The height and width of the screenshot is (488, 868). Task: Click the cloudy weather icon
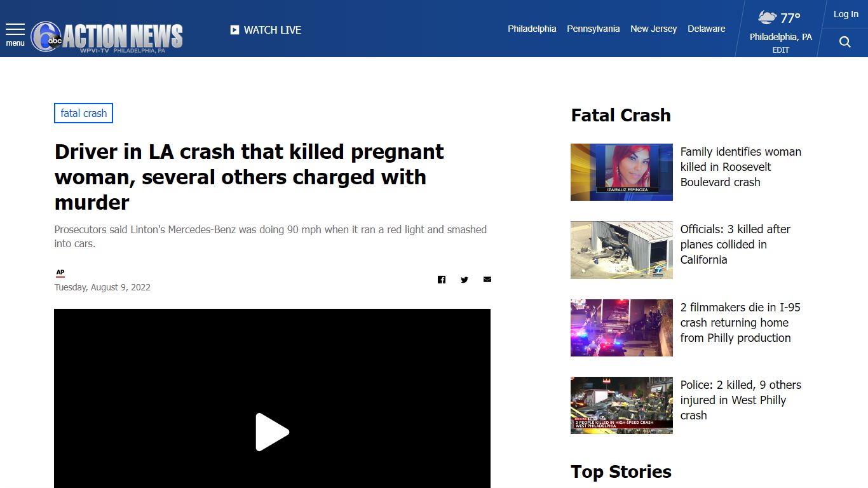767,17
